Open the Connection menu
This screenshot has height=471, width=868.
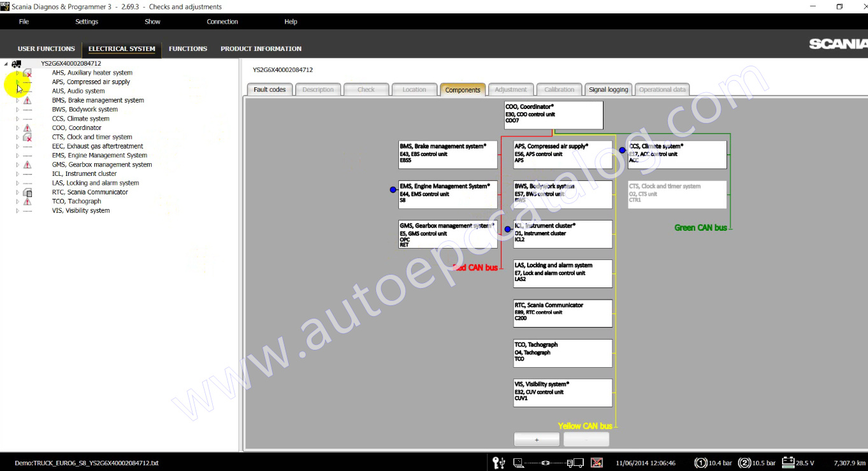pyautogui.click(x=222, y=22)
